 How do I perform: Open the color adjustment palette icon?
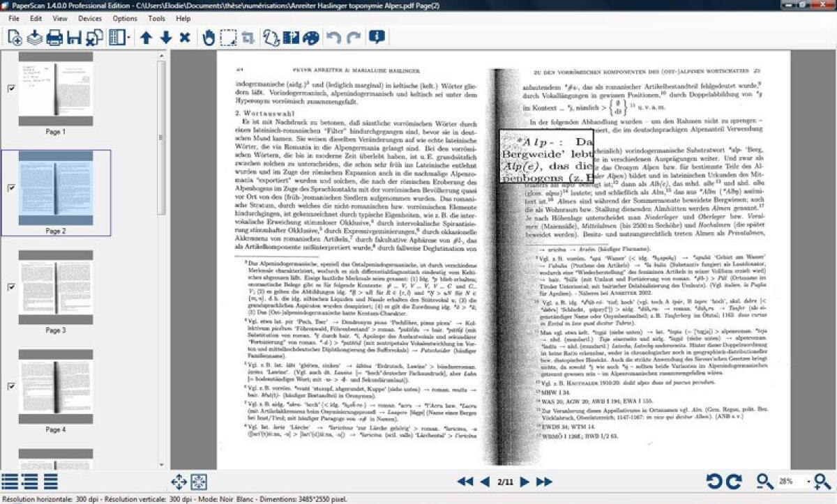click(311, 37)
